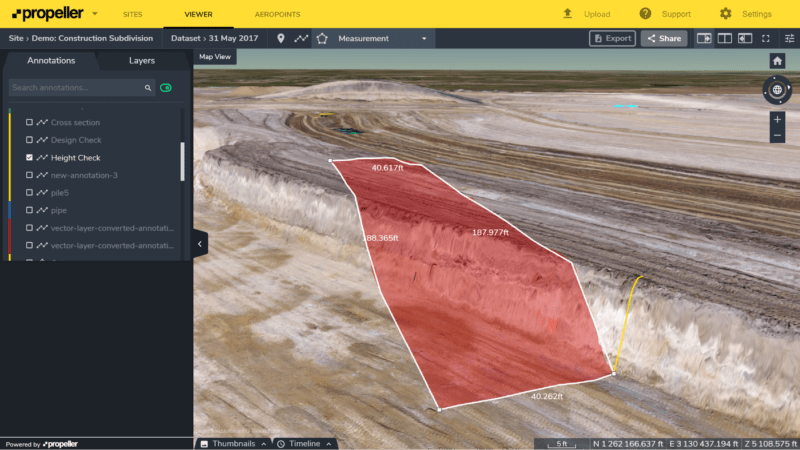Zoom in with the plus button
The image size is (800, 450).
pyautogui.click(x=777, y=119)
